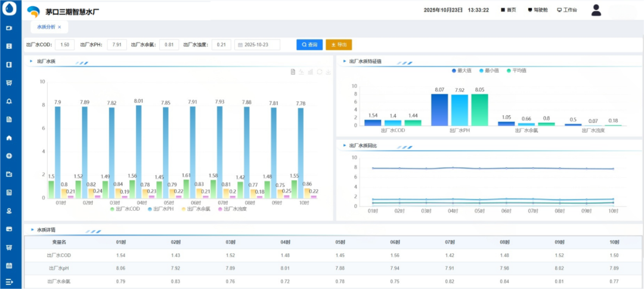This screenshot has width=644, height=289.
Task: Open the sidebar icon just below the camera
Action: [9, 47]
